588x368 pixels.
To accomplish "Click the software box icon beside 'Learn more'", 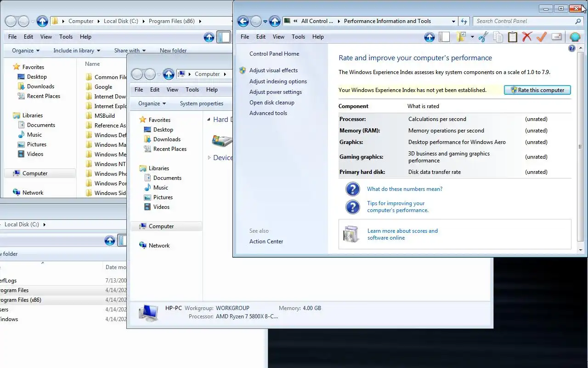I will point(351,235).
